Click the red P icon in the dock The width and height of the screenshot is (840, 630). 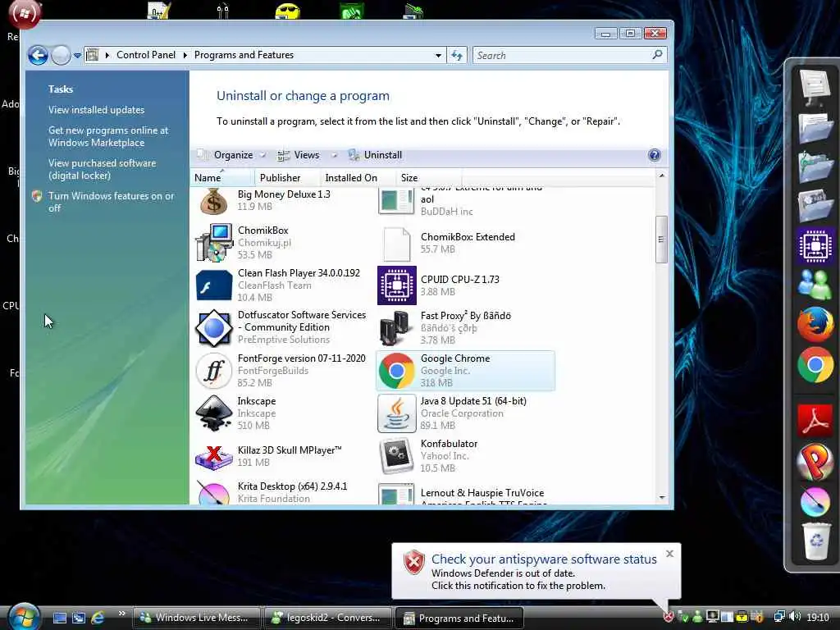(x=815, y=461)
